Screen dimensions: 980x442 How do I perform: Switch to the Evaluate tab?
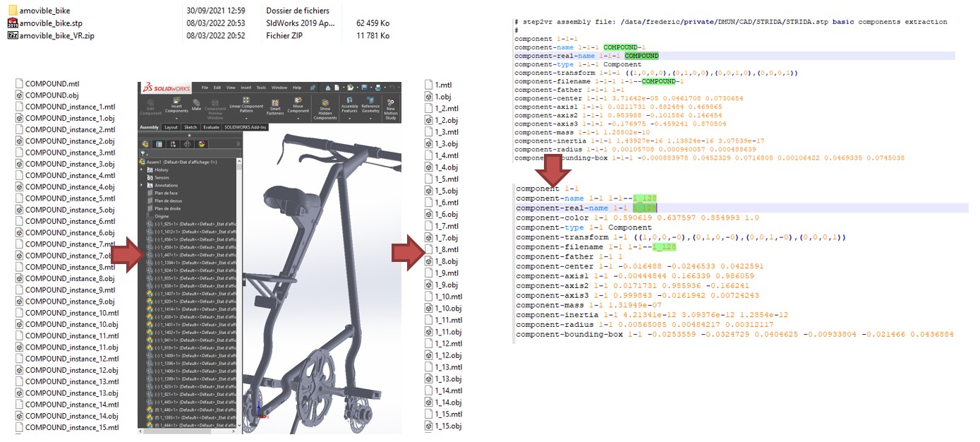(211, 127)
